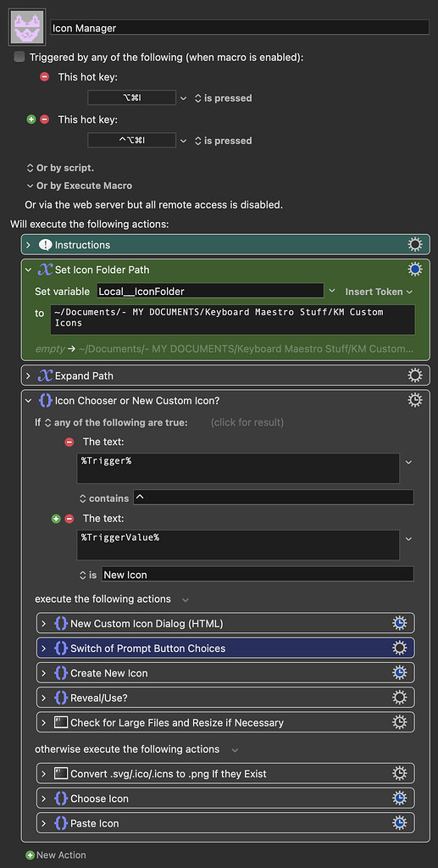Open gear menu of Set Icon Folder Path
The image size is (438, 868).
(415, 270)
